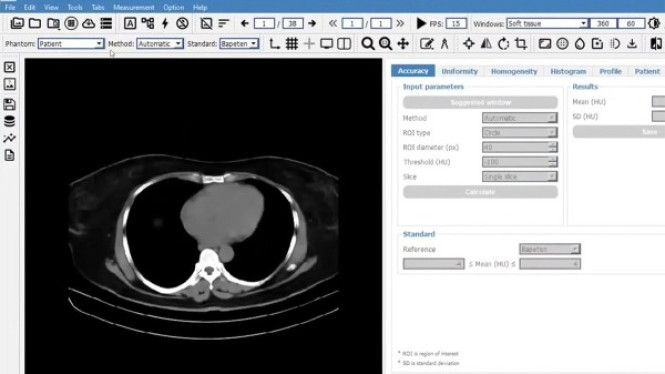This screenshot has width=665, height=374.
Task: Click the download arrow icon
Action: [632, 44]
